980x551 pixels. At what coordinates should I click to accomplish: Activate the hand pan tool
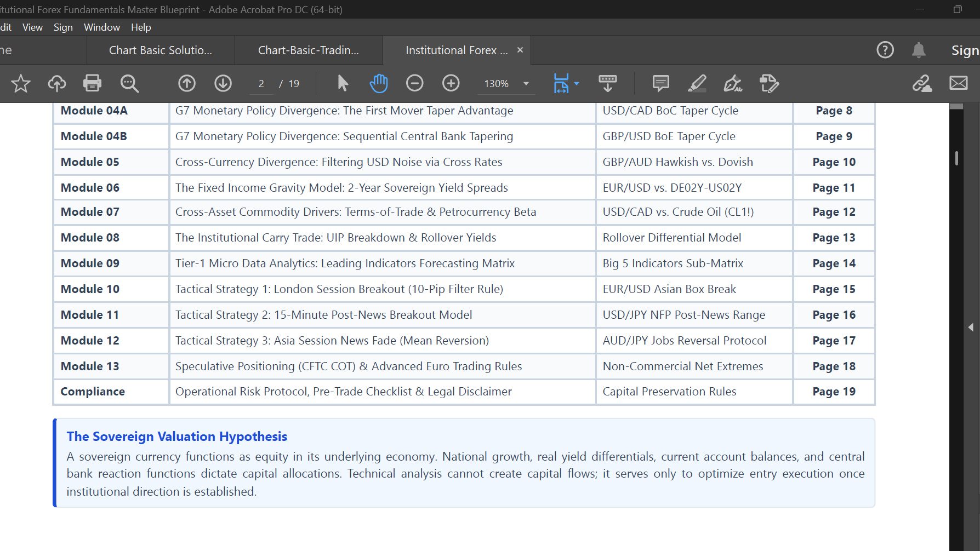(379, 83)
